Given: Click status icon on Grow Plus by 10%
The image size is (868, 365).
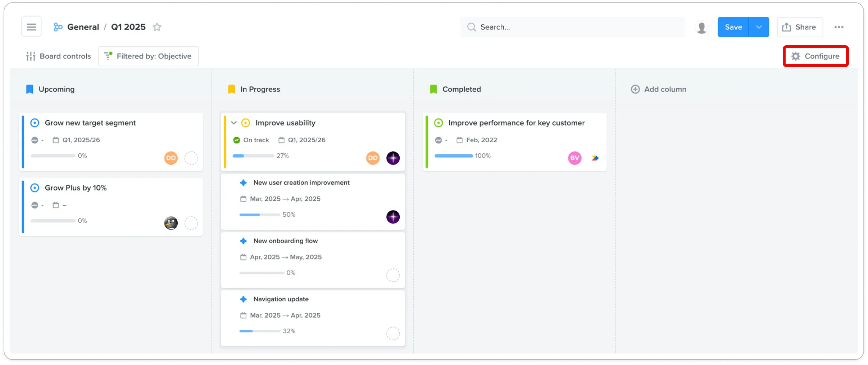Looking at the screenshot, I should click(x=35, y=205).
